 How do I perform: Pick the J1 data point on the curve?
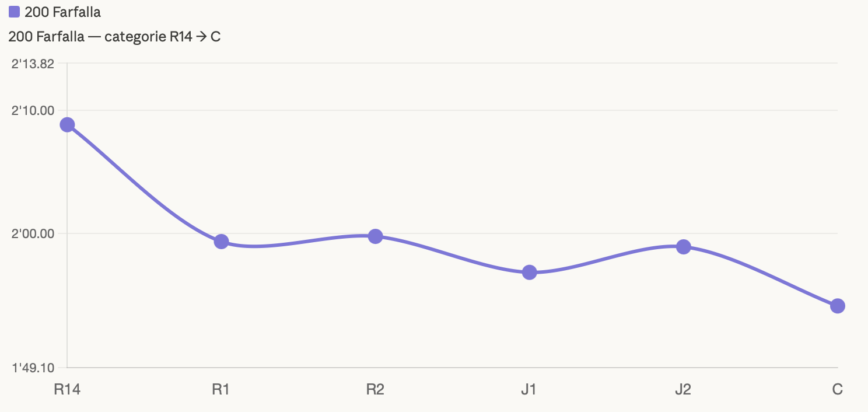click(x=529, y=273)
